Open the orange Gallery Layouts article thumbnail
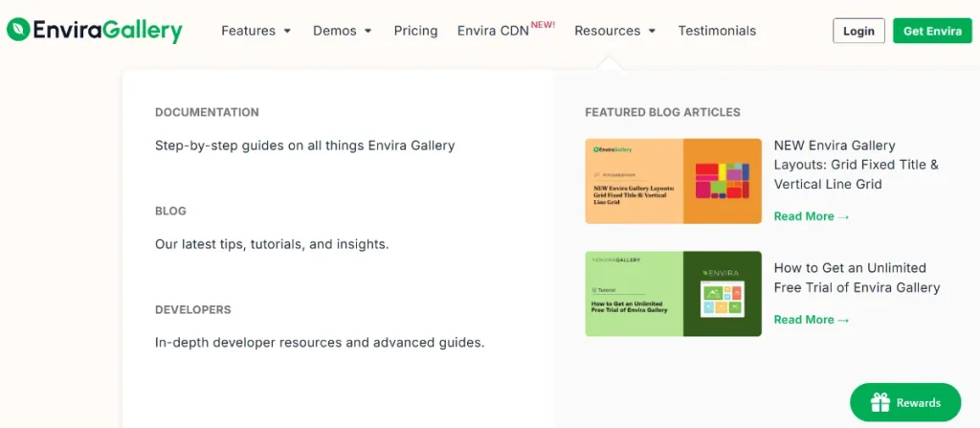This screenshot has height=428, width=980. [673, 181]
